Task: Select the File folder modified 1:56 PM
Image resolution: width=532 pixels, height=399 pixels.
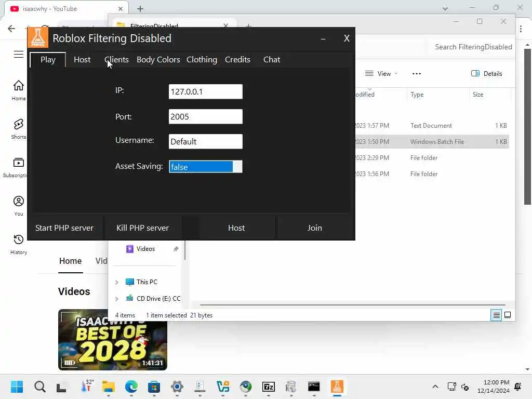Action: tap(432, 174)
